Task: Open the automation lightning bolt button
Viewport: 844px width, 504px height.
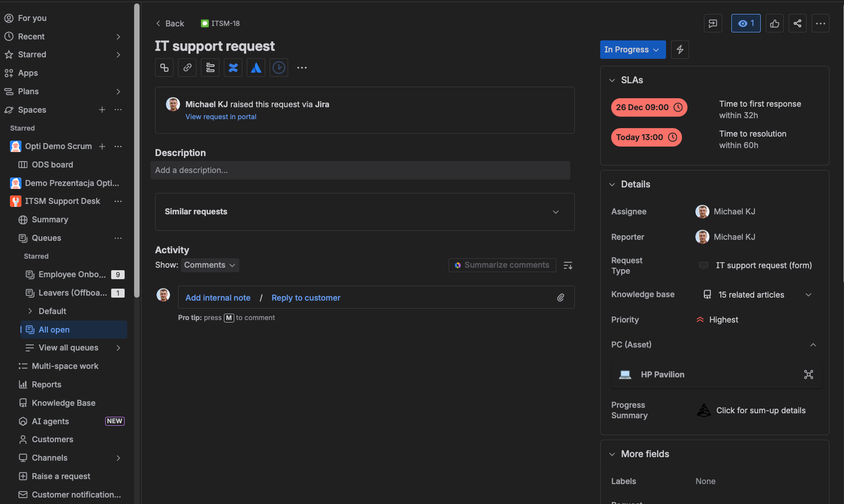Action: (679, 50)
